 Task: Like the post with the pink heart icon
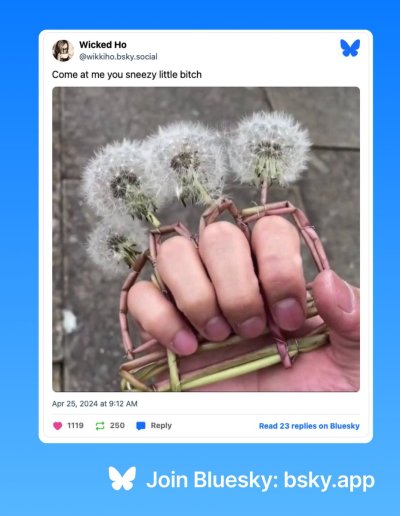point(58,426)
